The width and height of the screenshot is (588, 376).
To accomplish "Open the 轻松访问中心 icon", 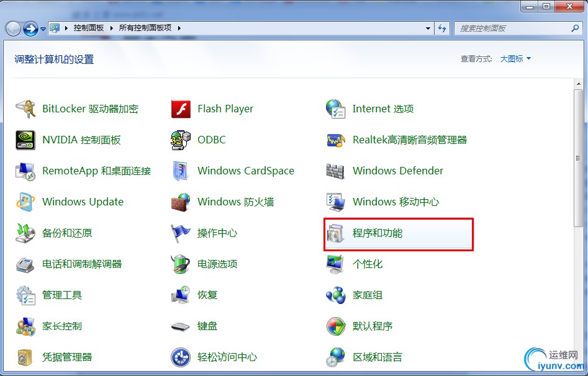I will pos(181,357).
